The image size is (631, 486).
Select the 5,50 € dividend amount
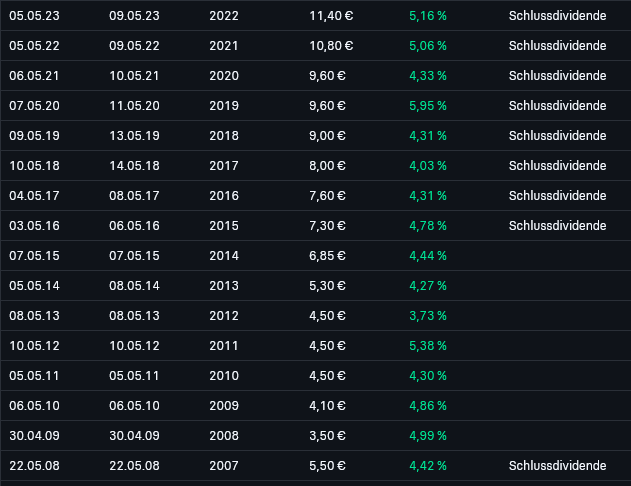point(327,466)
